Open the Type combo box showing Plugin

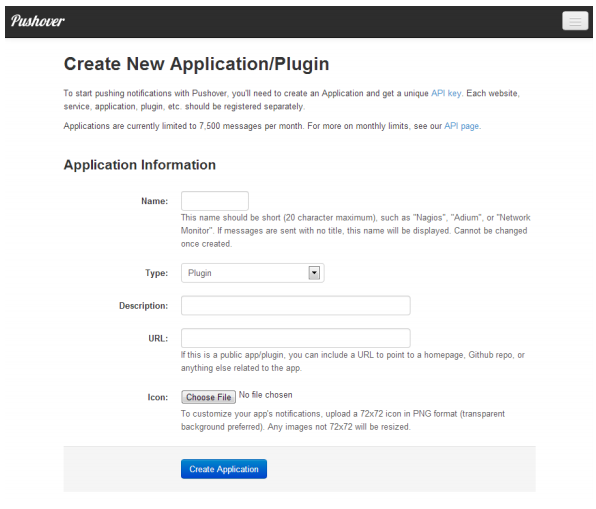tap(252, 273)
